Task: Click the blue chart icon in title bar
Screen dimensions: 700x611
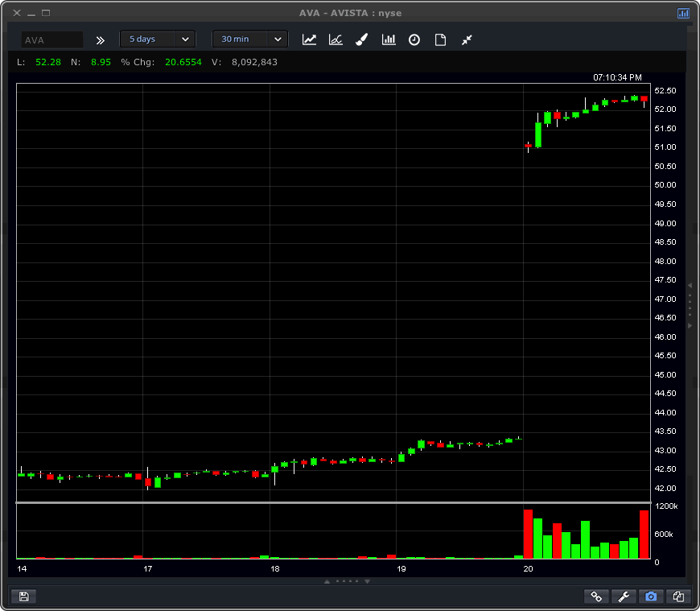Action: (x=683, y=13)
